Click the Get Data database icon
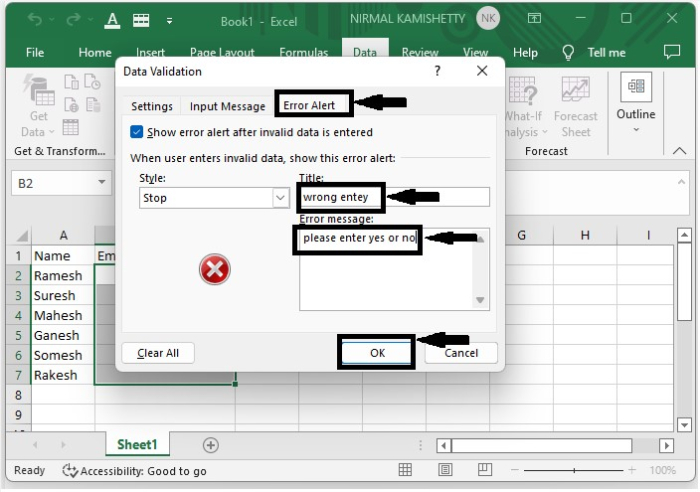Image resolution: width=700 pixels, height=492 pixels. (39, 90)
